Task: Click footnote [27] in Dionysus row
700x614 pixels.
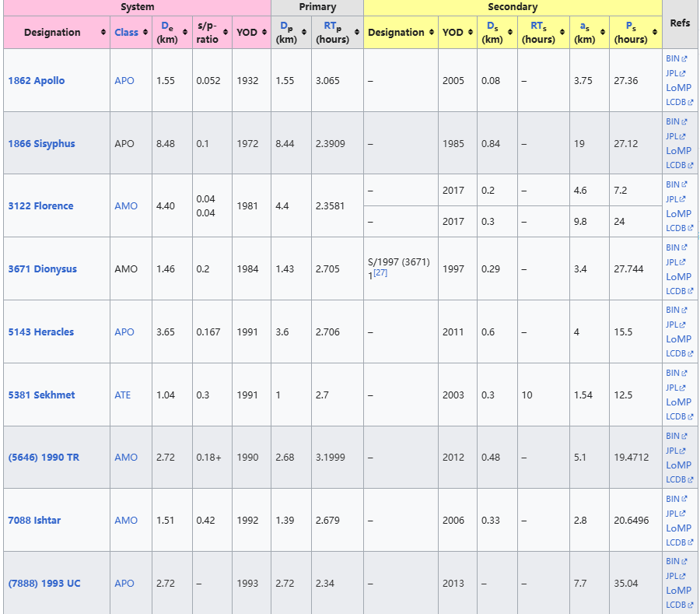Action: (x=380, y=273)
